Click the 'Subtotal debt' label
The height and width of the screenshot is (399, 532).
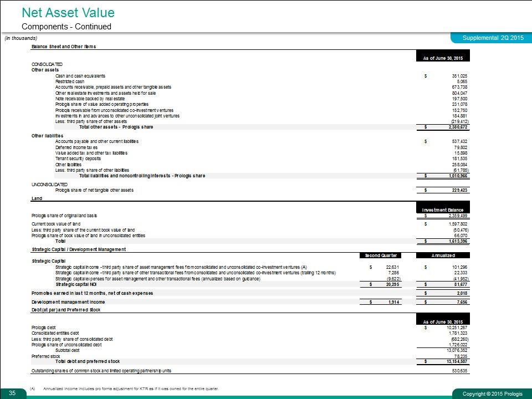coord(68,350)
